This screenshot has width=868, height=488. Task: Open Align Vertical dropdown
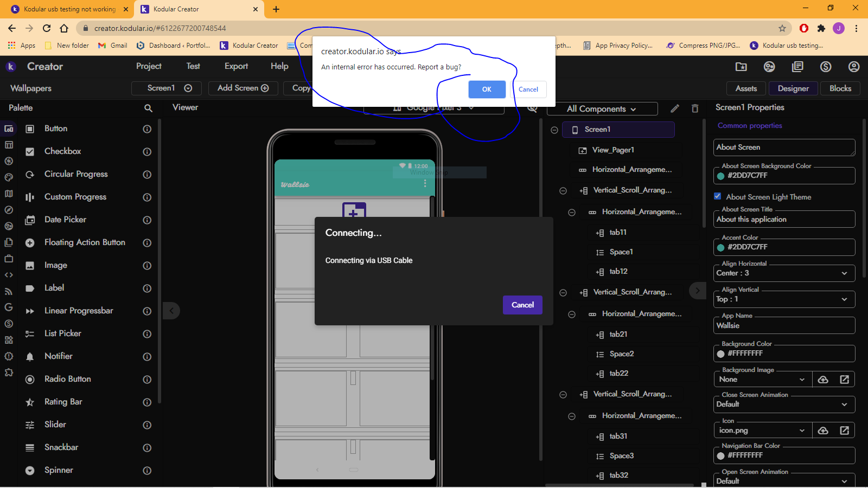pyautogui.click(x=784, y=299)
